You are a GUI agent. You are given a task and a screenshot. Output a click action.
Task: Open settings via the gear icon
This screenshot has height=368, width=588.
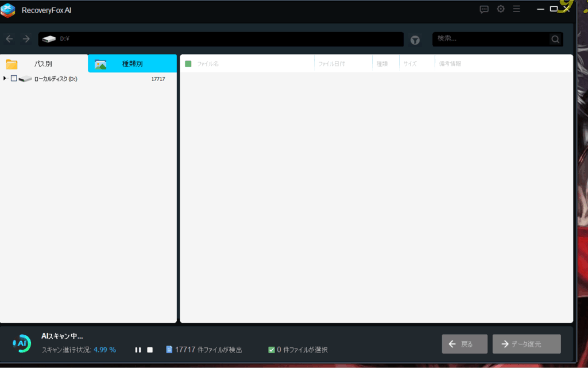pyautogui.click(x=500, y=9)
